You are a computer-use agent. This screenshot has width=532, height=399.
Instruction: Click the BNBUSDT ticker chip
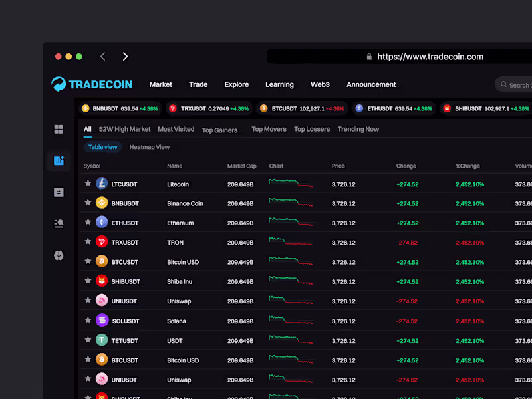click(120, 108)
